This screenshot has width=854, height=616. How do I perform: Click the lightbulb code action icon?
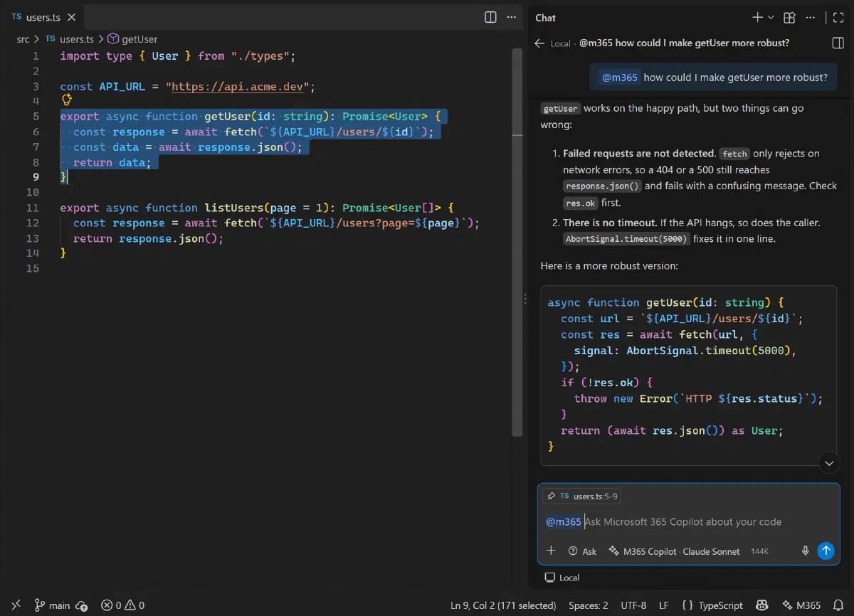click(67, 100)
